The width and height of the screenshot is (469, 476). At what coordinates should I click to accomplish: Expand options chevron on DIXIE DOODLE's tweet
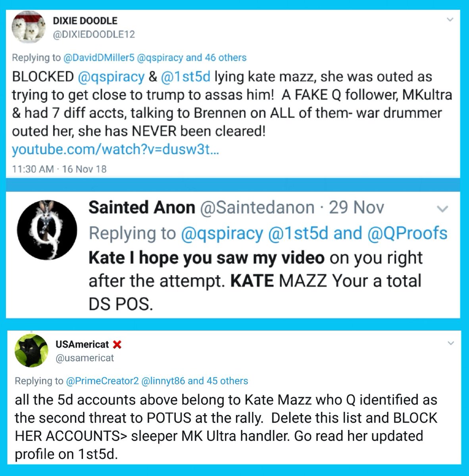[x=450, y=19]
